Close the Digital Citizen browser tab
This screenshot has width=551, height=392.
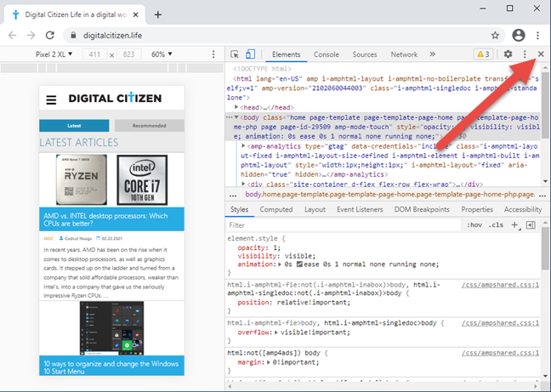tap(136, 14)
